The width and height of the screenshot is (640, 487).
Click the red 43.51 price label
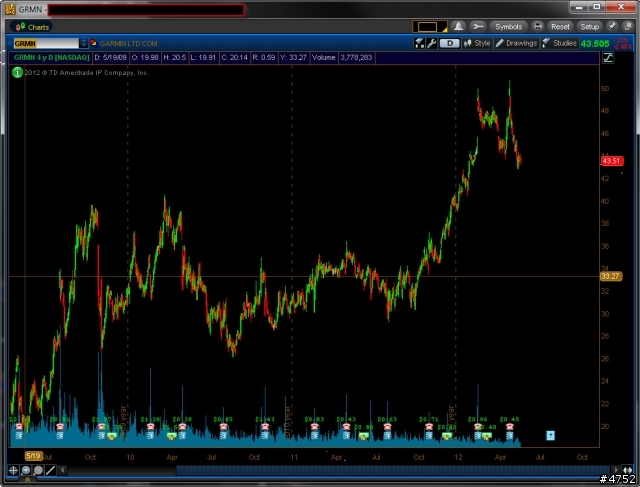pos(612,161)
